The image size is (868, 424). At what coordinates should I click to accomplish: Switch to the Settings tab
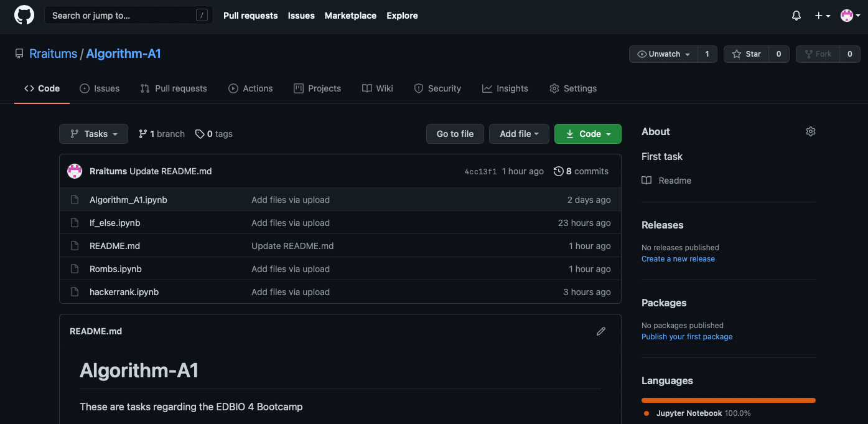click(x=573, y=88)
